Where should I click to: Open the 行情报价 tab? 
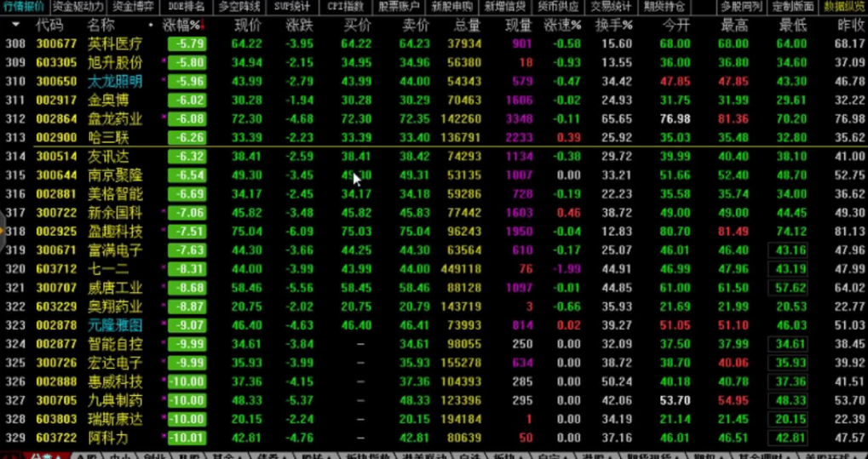click(24, 7)
